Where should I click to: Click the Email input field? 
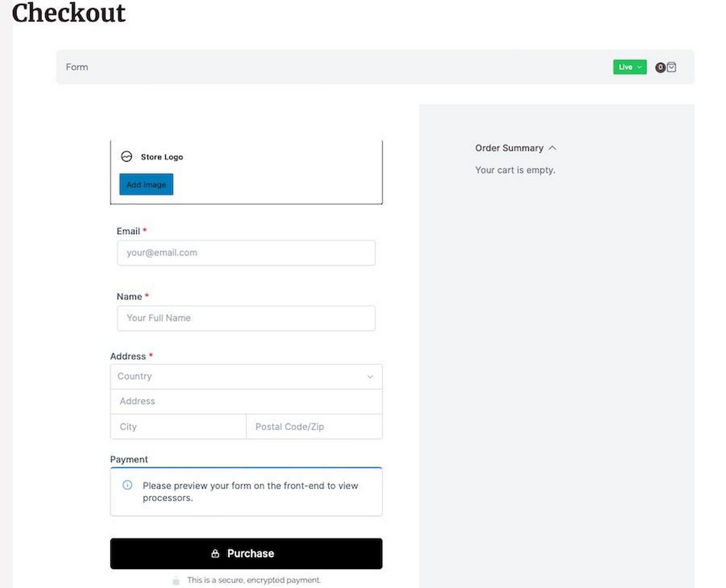[246, 252]
